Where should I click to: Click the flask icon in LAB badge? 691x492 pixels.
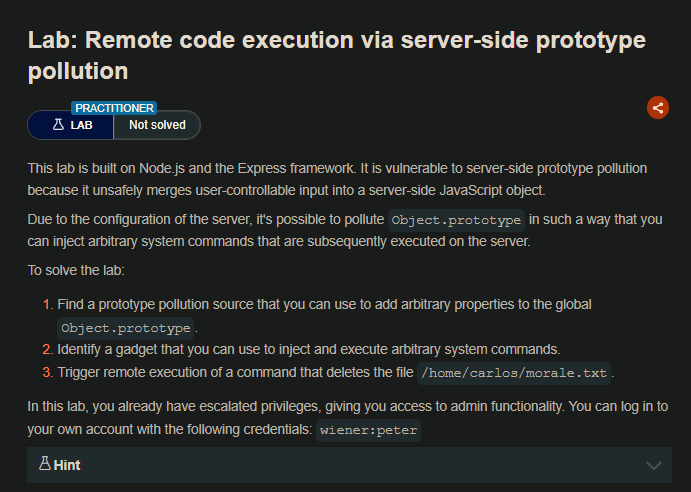click(58, 125)
